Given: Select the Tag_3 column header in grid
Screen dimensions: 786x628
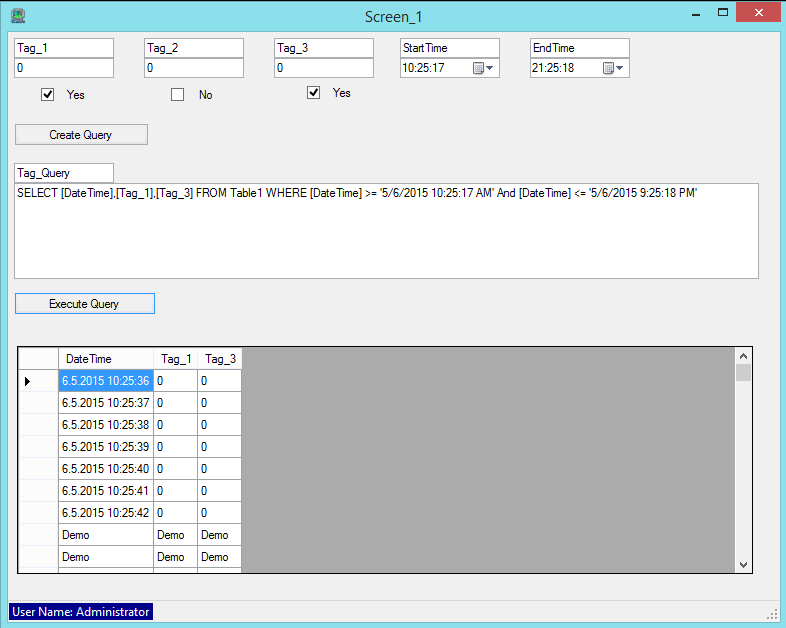Looking at the screenshot, I should pyautogui.click(x=219, y=359).
